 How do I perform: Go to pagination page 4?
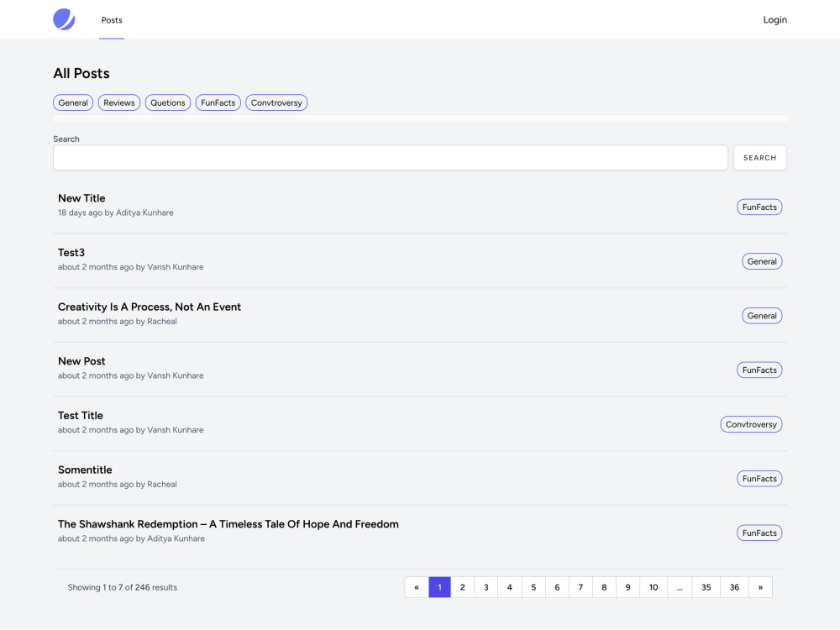pyautogui.click(x=510, y=587)
